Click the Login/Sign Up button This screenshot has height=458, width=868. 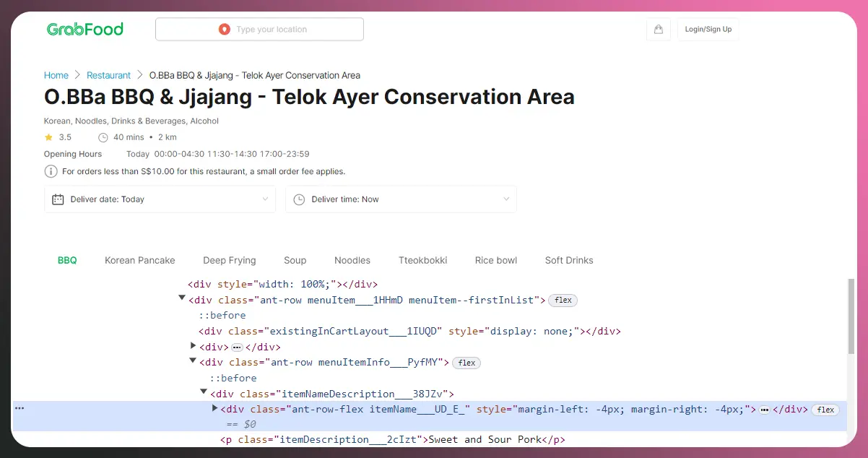coord(708,30)
